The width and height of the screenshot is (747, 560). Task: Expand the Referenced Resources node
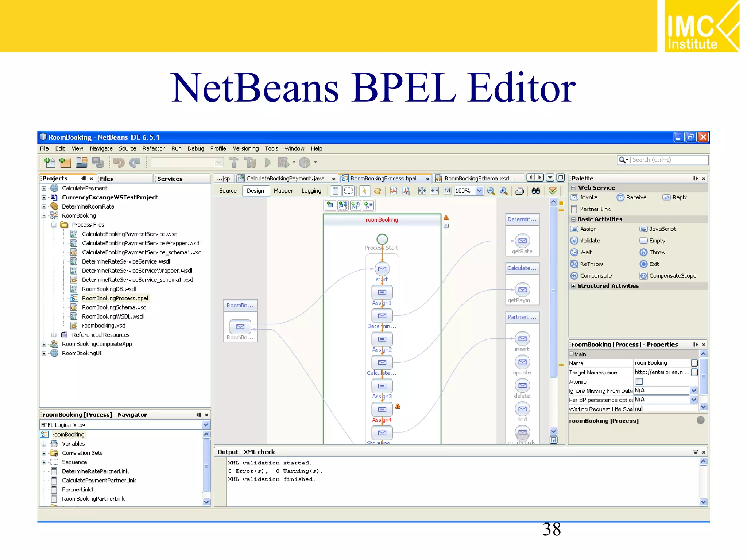(x=54, y=335)
